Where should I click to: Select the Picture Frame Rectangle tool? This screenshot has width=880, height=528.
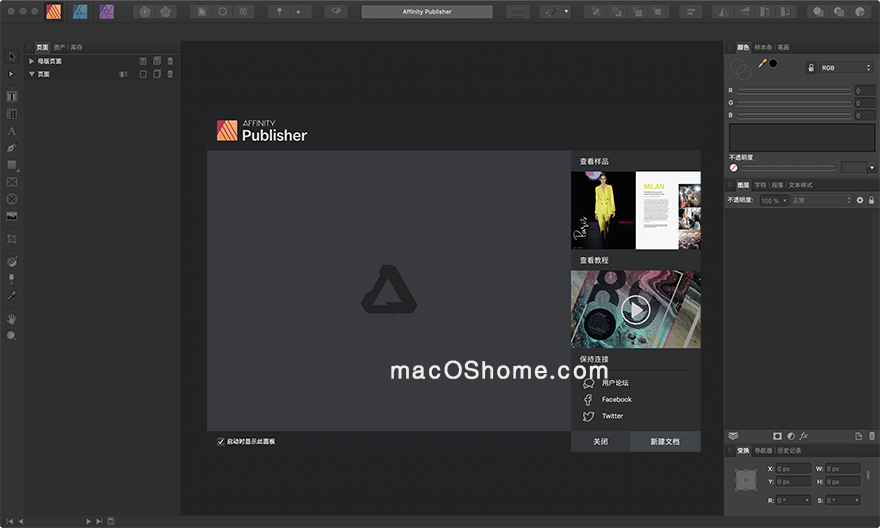(12, 182)
